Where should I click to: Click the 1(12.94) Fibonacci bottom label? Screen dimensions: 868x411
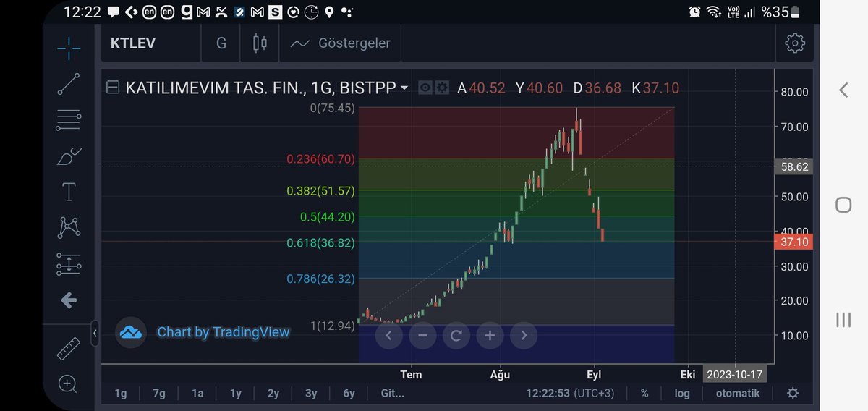pyautogui.click(x=333, y=326)
